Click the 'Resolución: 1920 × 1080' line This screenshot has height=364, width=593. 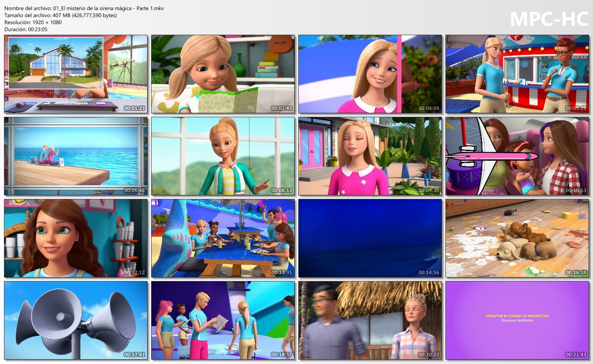coord(33,22)
